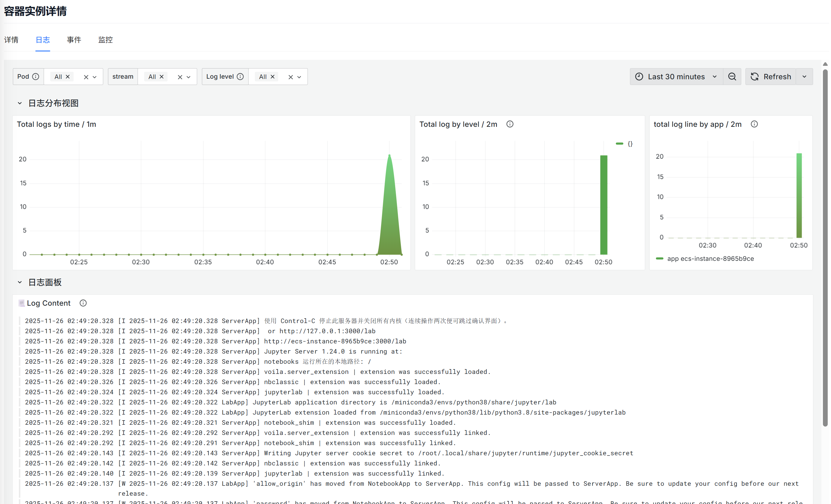Click info icon beside Total log by level

510,124
